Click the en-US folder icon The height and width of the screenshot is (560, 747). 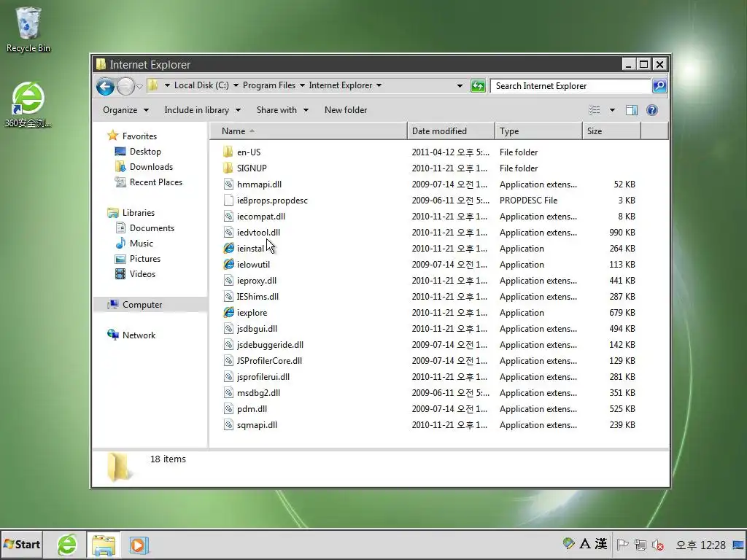tap(228, 152)
